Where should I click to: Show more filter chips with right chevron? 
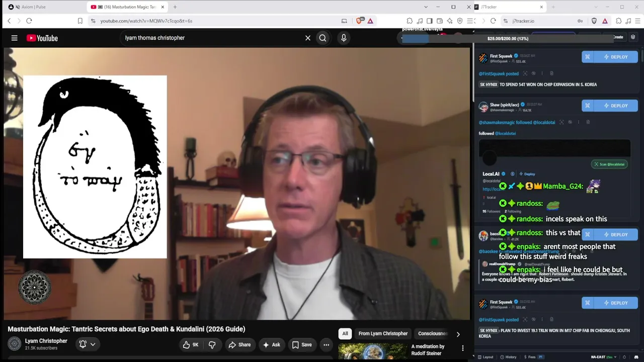coord(458,334)
